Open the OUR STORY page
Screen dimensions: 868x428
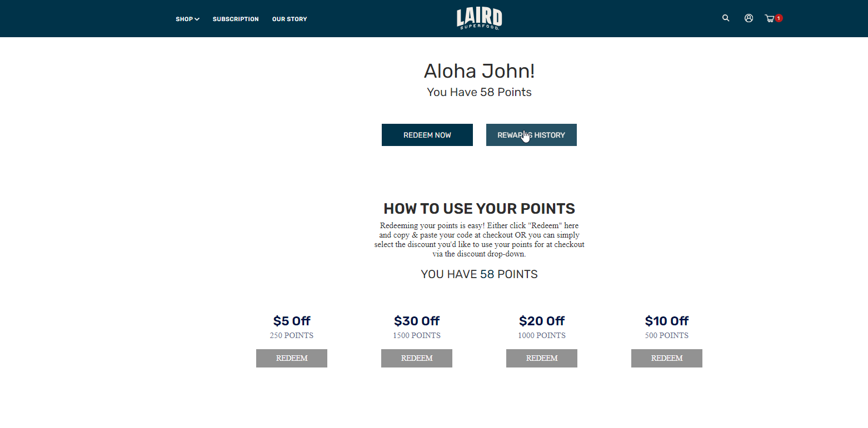pyautogui.click(x=290, y=19)
